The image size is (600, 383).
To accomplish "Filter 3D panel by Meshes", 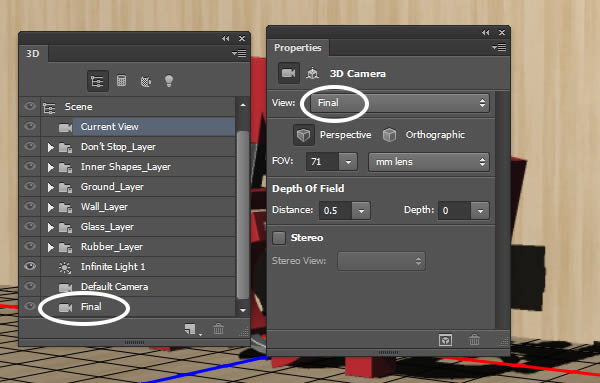I will click(x=121, y=81).
